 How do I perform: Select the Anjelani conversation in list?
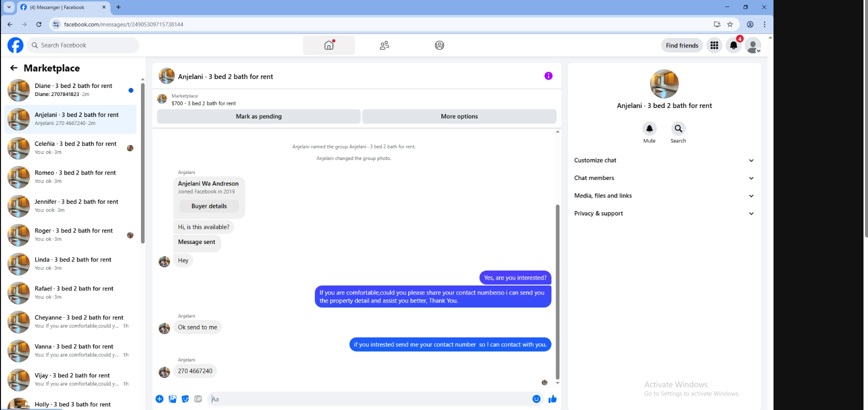click(70, 119)
